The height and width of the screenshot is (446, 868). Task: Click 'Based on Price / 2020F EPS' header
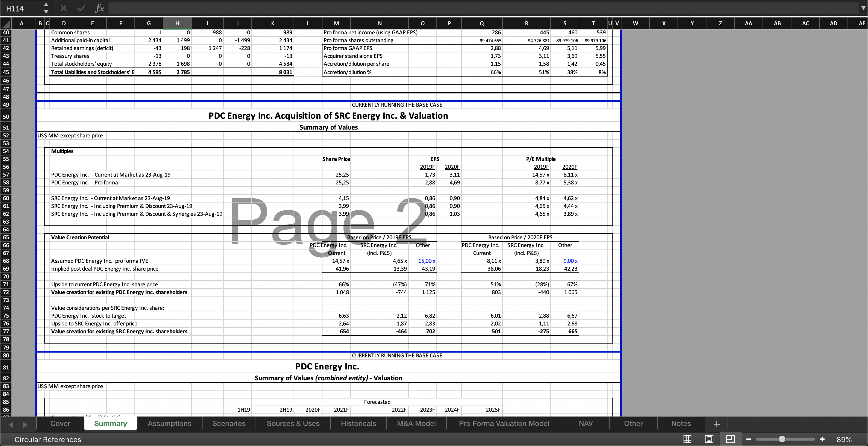tap(520, 237)
